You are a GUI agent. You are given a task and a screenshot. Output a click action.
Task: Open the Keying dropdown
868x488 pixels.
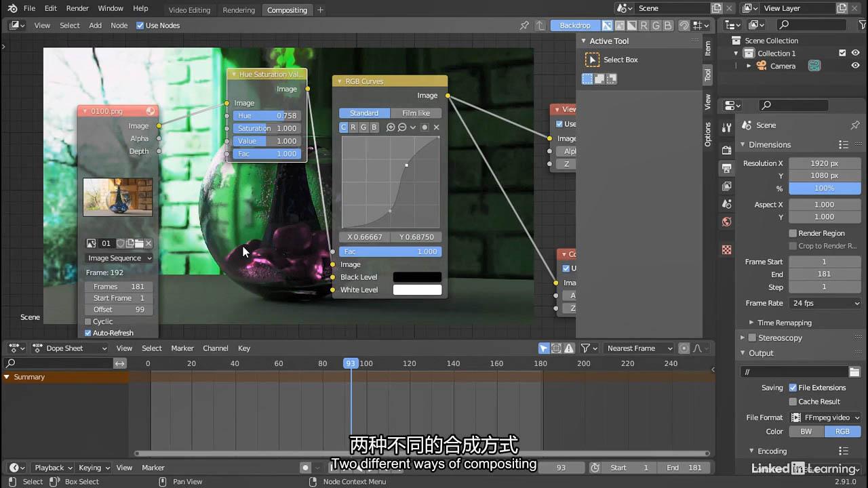[x=94, y=468]
